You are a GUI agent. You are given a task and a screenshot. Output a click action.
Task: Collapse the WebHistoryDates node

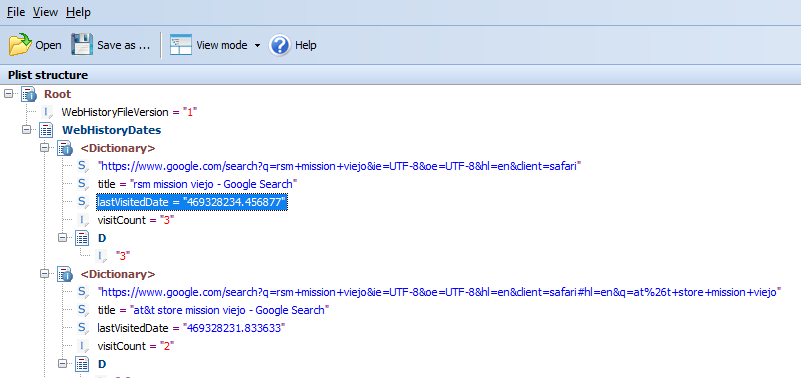(27, 130)
